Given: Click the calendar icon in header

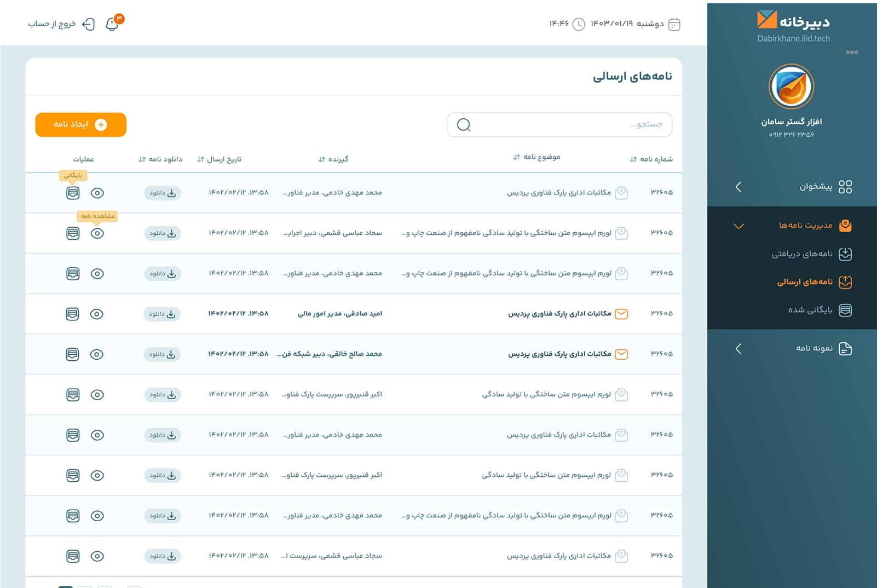Looking at the screenshot, I should 674,24.
